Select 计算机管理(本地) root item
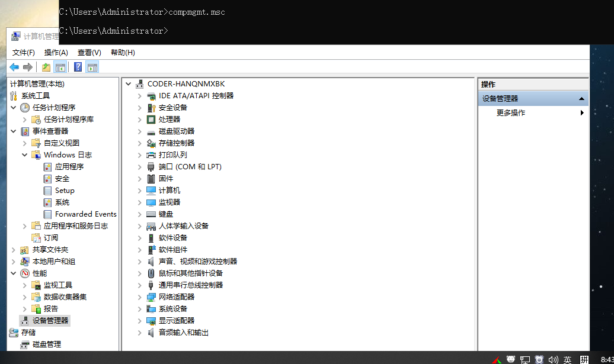Screen dimensions: 614x364 click(x=37, y=84)
